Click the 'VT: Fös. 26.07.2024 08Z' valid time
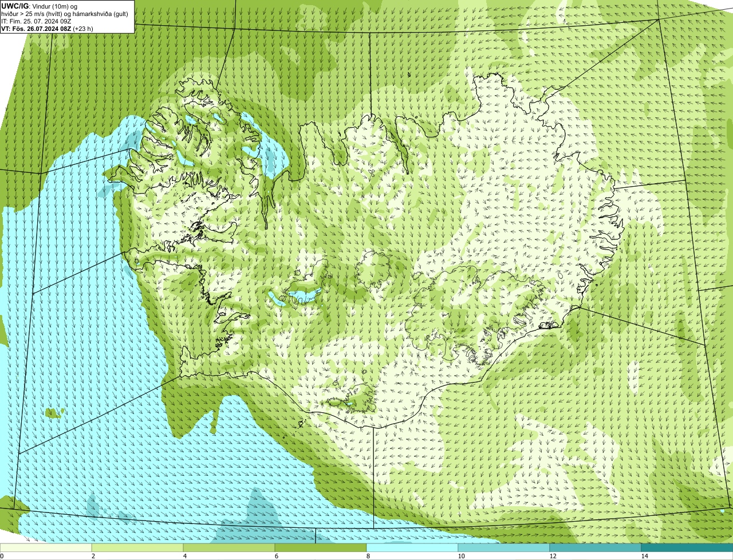The width and height of the screenshot is (733, 560). (36, 28)
